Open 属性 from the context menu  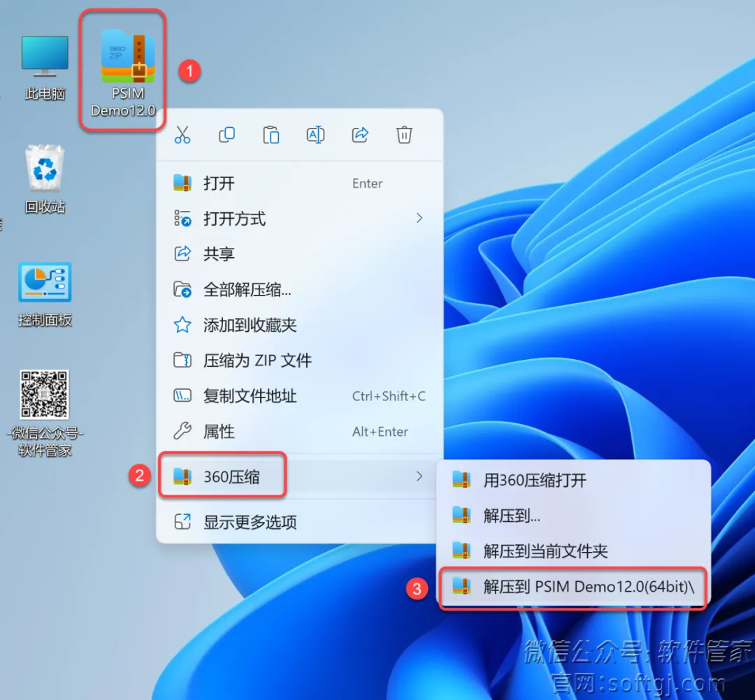[x=299, y=432]
